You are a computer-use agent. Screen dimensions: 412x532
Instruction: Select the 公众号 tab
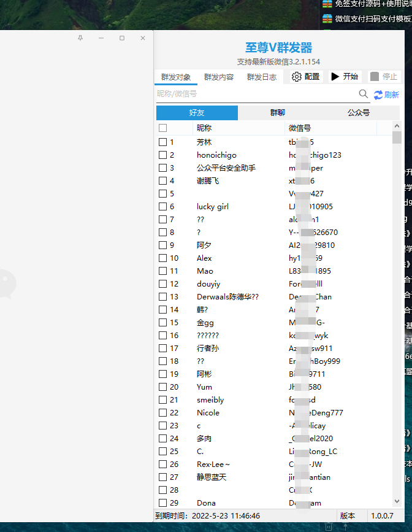[359, 113]
